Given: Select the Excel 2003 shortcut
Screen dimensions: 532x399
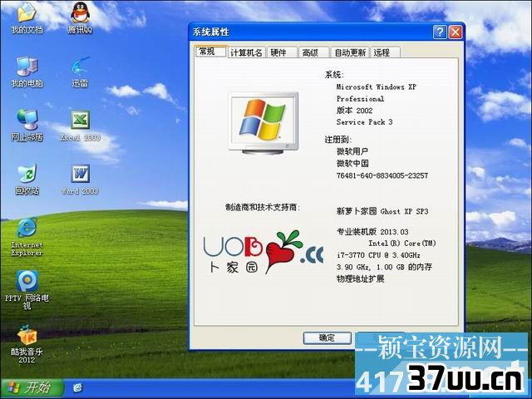Looking at the screenshot, I should pos(80,126).
